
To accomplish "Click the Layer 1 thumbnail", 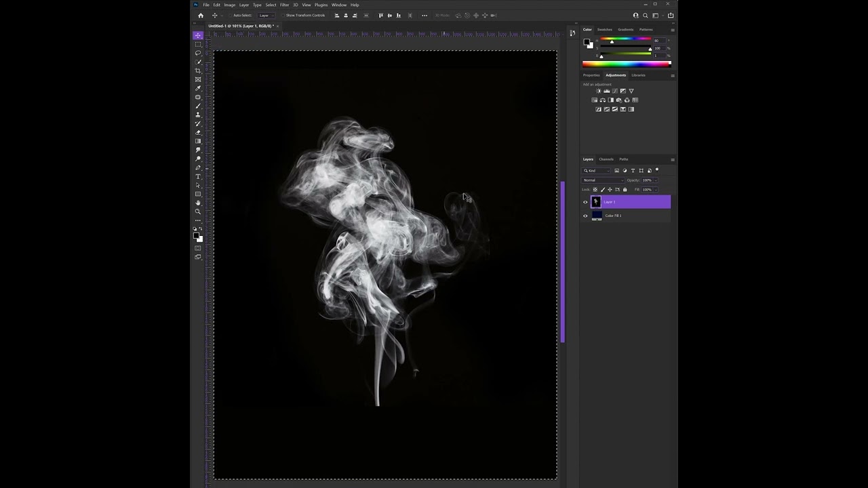I will pos(596,202).
